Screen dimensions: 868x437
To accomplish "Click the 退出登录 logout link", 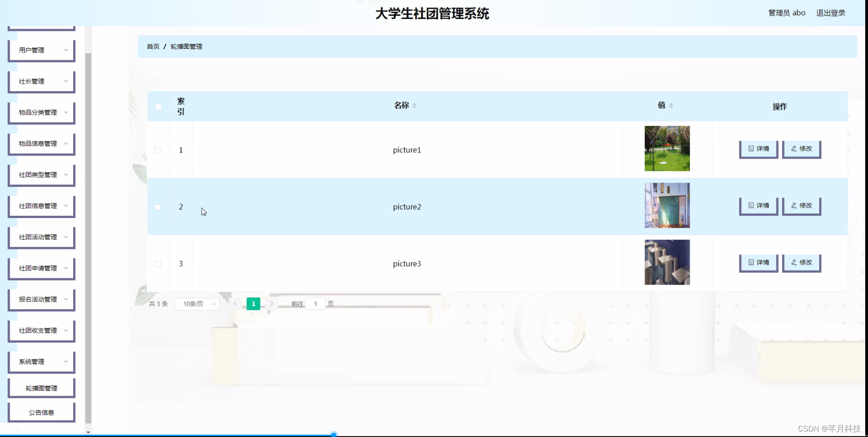I will coord(830,13).
